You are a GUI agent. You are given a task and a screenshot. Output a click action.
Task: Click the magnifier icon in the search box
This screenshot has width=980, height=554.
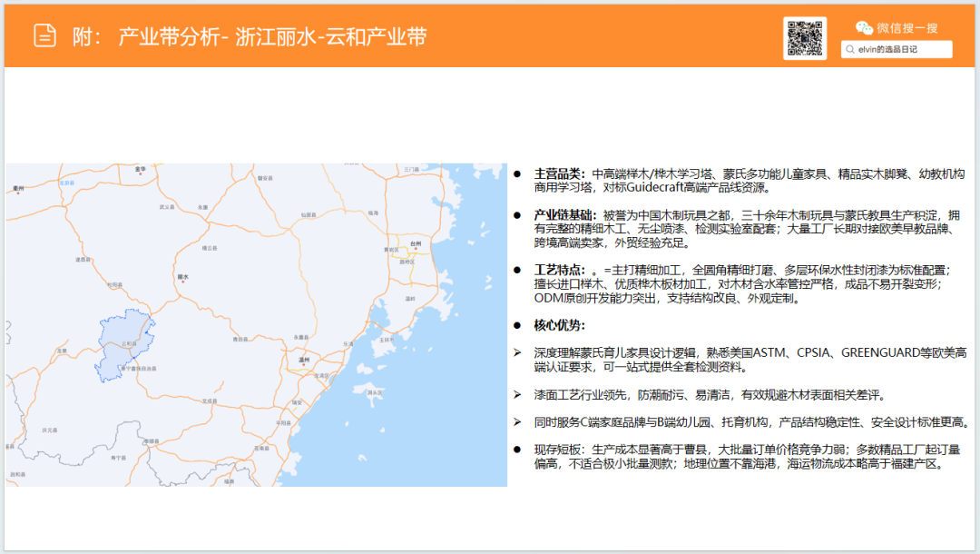pos(850,49)
